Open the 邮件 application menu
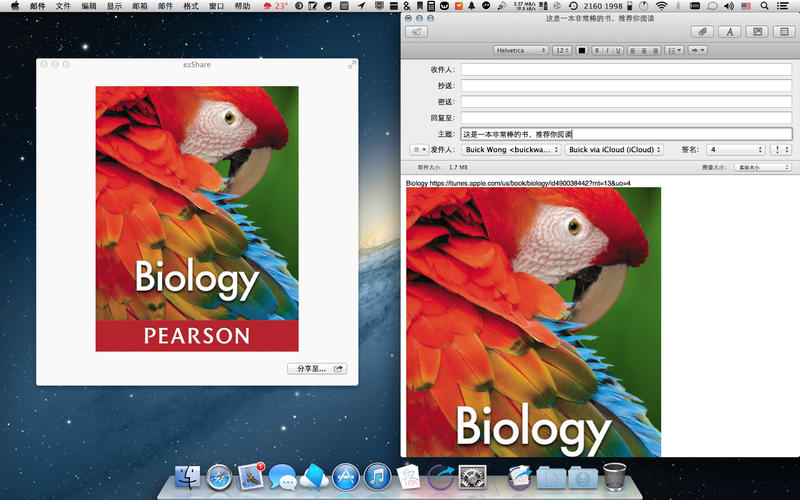Image resolution: width=800 pixels, height=500 pixels. 37,6
